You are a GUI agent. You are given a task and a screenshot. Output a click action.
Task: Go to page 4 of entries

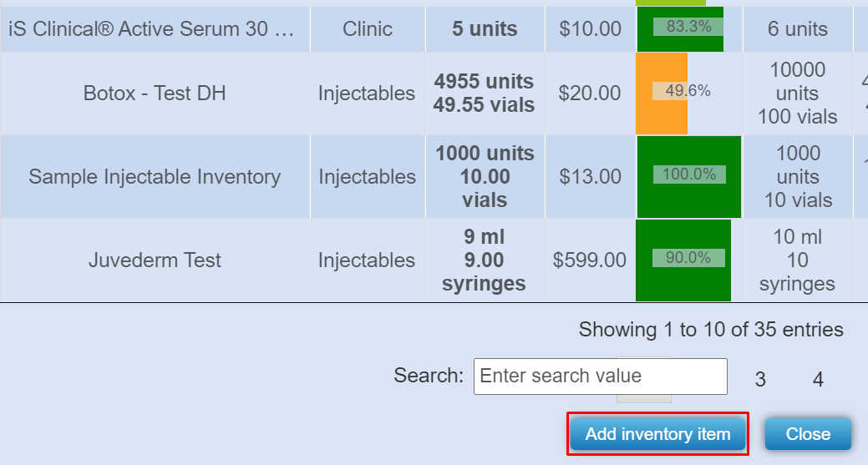(818, 380)
